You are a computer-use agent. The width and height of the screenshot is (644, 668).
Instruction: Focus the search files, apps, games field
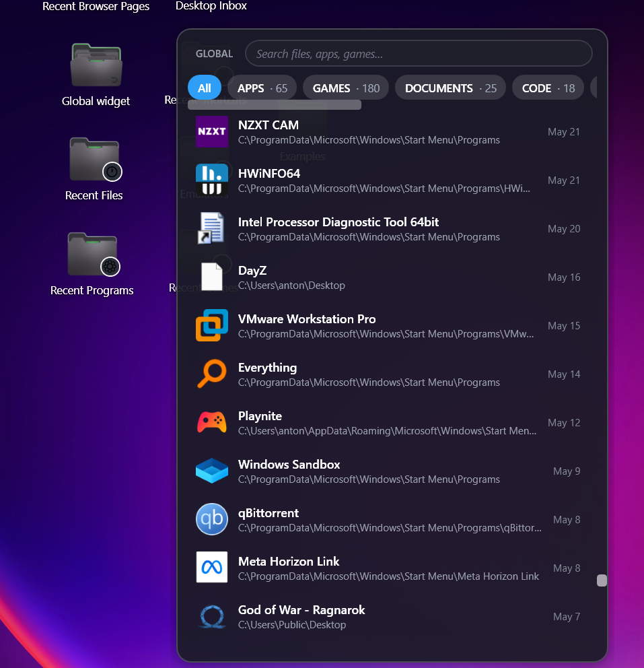pyautogui.click(x=419, y=54)
